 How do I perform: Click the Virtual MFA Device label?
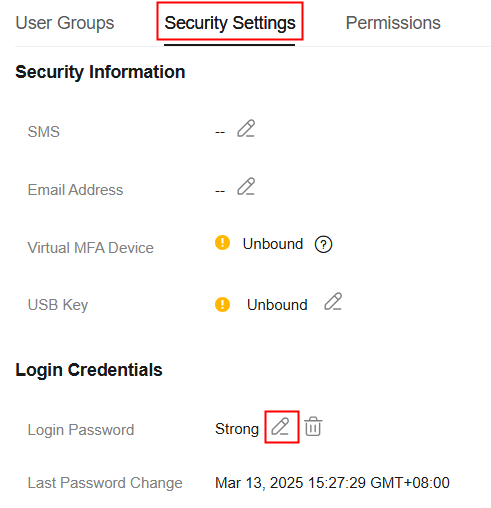[x=90, y=248]
